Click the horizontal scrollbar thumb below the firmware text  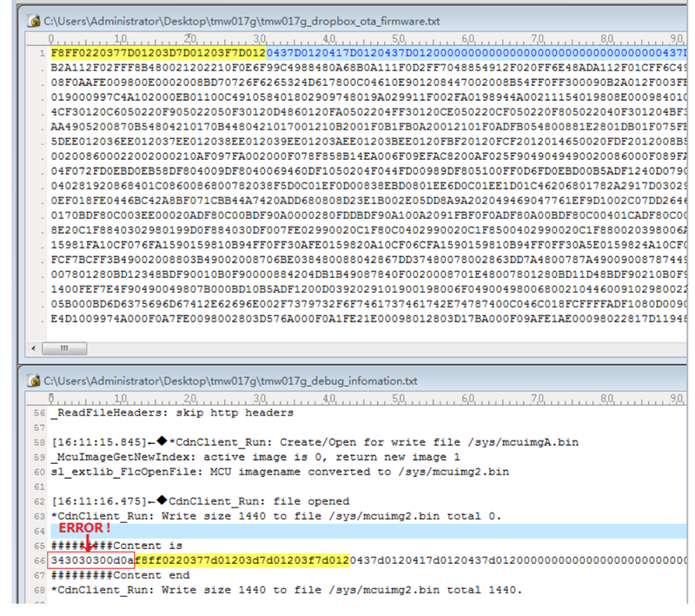click(x=63, y=348)
